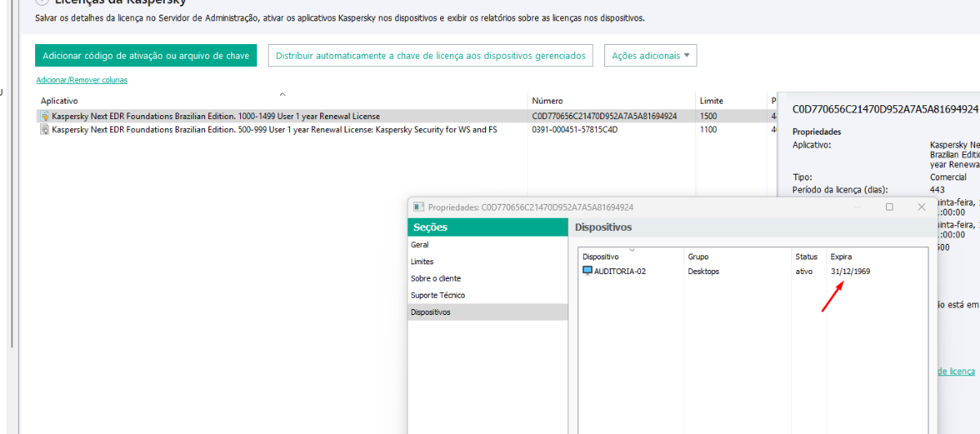Click the Número column header
The width and height of the screenshot is (980, 434).
tap(547, 100)
